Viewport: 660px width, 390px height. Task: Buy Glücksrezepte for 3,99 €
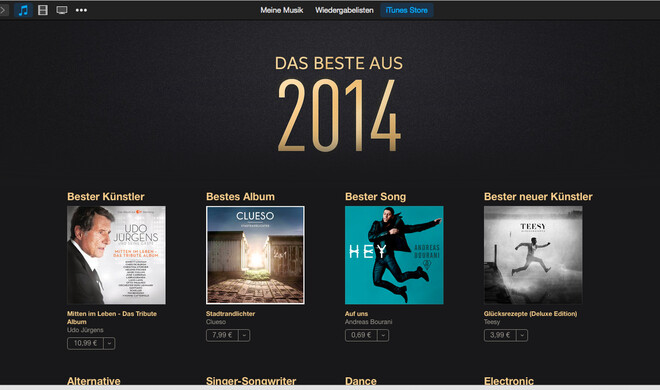point(500,335)
